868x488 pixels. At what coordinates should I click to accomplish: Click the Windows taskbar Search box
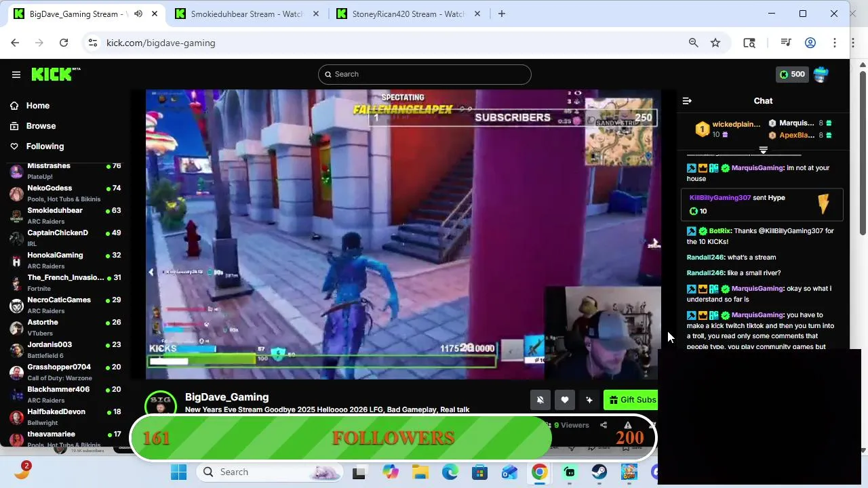pyautogui.click(x=269, y=472)
